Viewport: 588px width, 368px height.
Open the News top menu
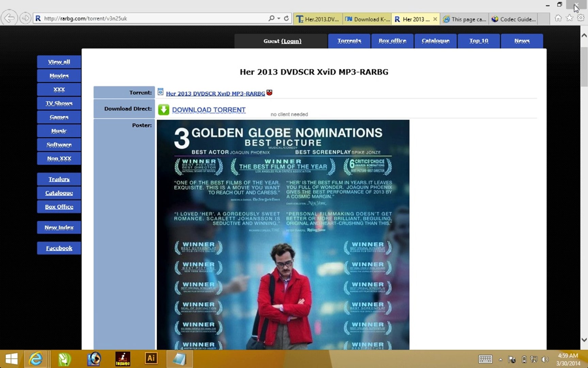pos(522,41)
